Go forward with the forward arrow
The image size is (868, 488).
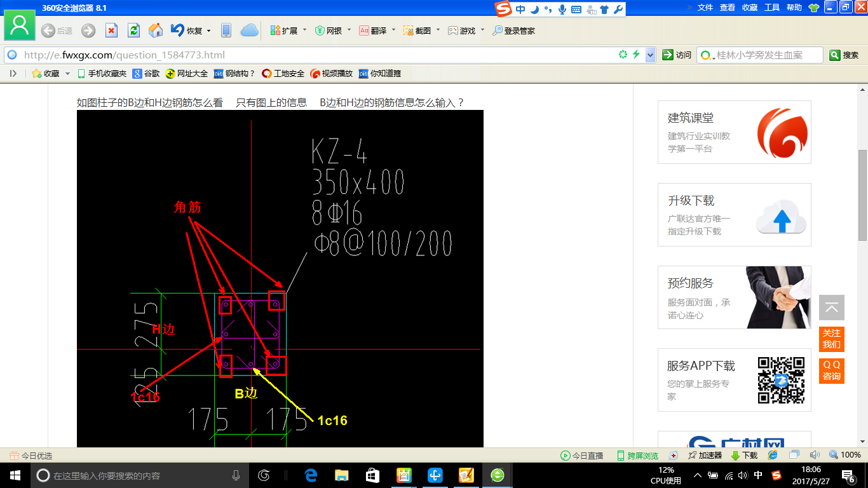point(88,30)
